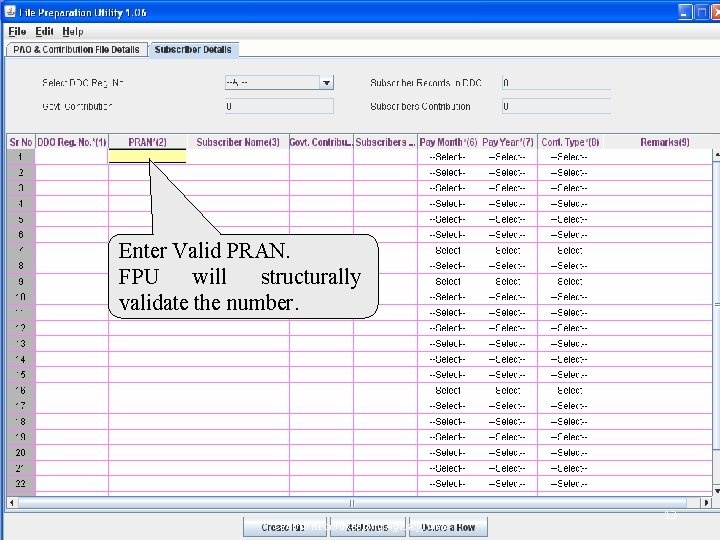720x540 pixels.
Task: Select row number 8 in Sr No column
Action: [21, 266]
